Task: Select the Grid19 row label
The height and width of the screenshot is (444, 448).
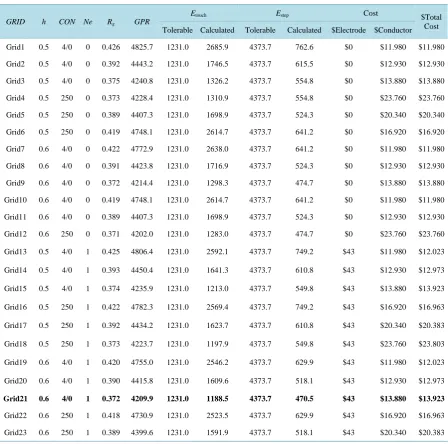Action: point(15,362)
